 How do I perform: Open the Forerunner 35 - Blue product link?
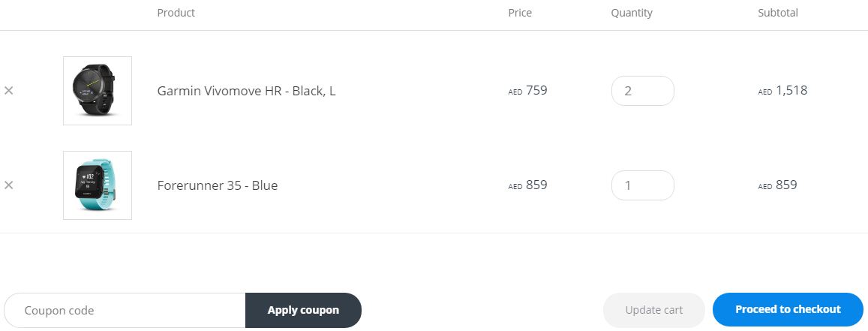(x=218, y=185)
